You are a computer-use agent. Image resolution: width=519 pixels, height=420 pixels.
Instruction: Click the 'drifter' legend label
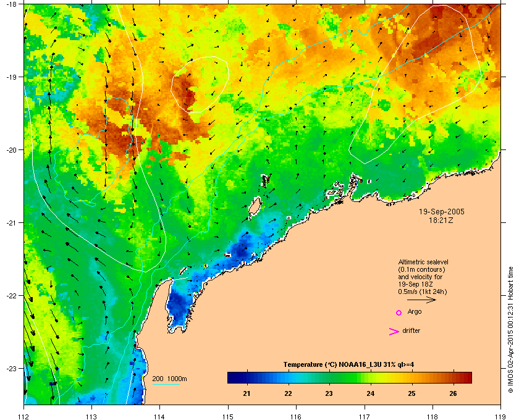click(411, 330)
